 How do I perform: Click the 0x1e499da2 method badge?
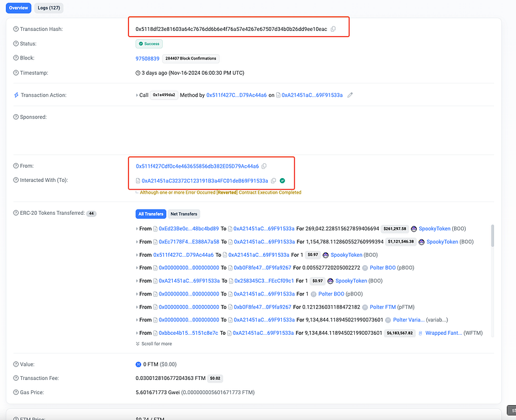pos(164,95)
